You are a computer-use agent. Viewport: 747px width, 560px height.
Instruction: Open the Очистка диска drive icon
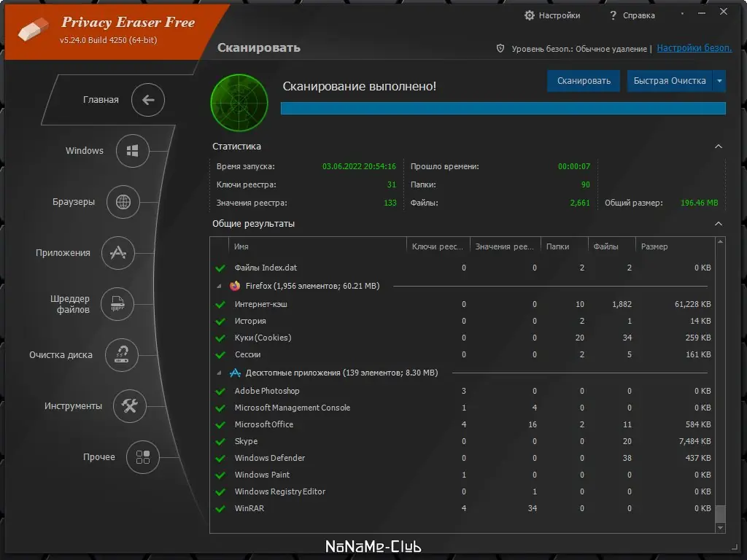[x=122, y=355]
